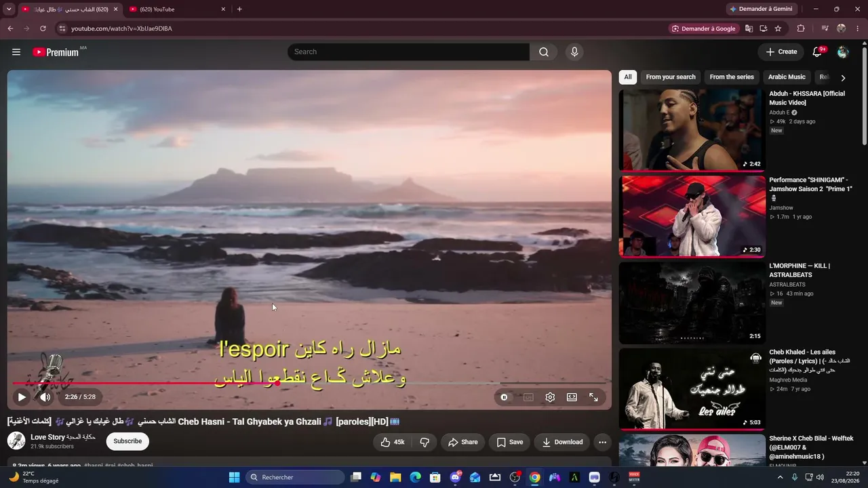Click the search magnifier button
The height and width of the screenshot is (488, 868).
(x=544, y=52)
